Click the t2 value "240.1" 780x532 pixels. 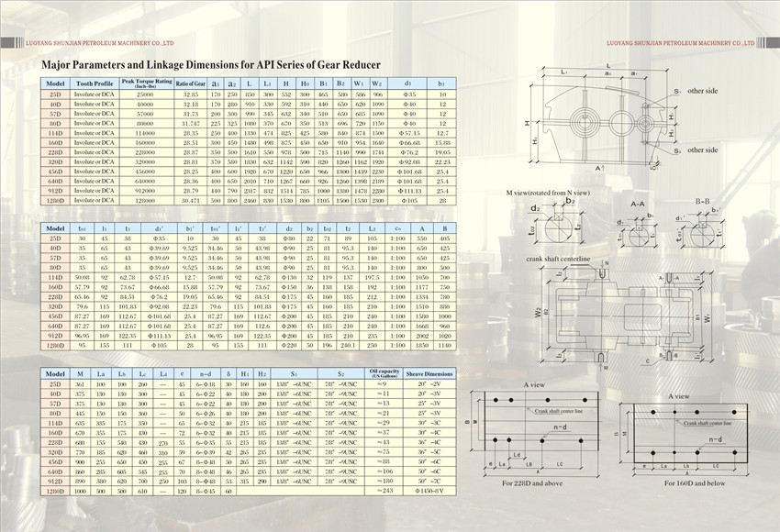(x=348, y=346)
